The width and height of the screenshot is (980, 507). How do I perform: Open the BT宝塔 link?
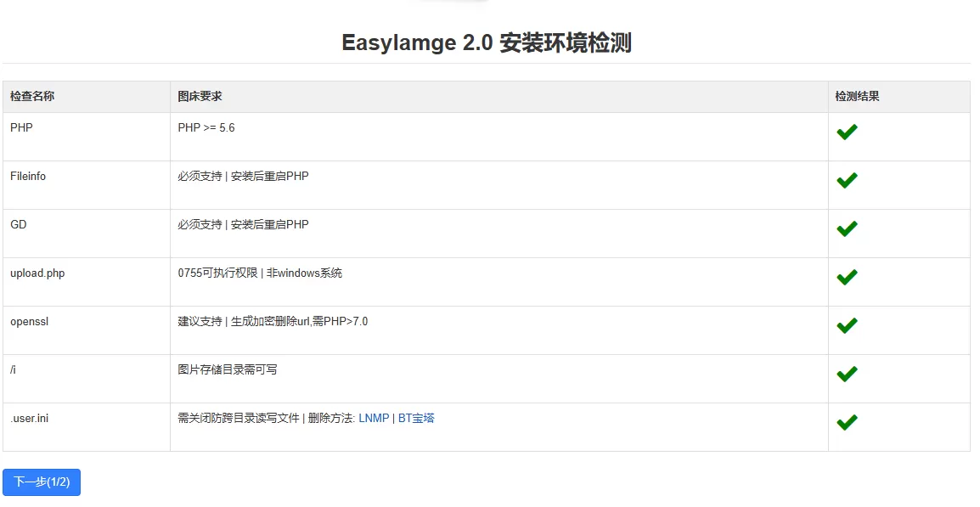(416, 418)
